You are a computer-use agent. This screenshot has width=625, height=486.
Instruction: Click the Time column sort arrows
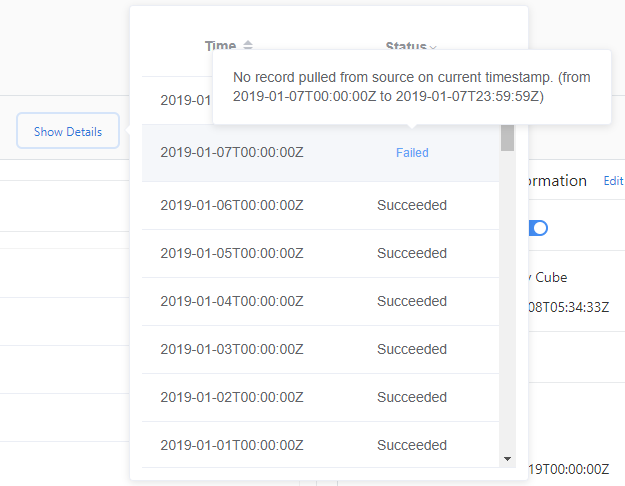[x=248, y=46]
